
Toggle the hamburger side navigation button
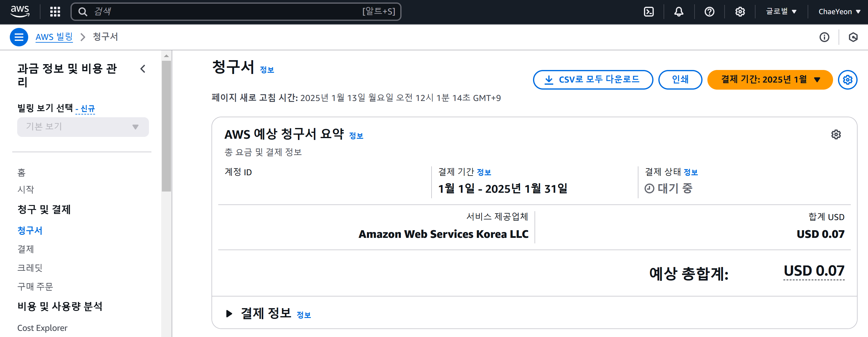coord(19,37)
